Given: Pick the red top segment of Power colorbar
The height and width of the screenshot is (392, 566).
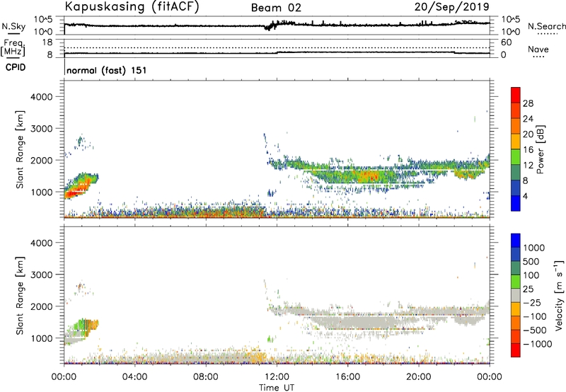Looking at the screenshot, I should (516, 95).
